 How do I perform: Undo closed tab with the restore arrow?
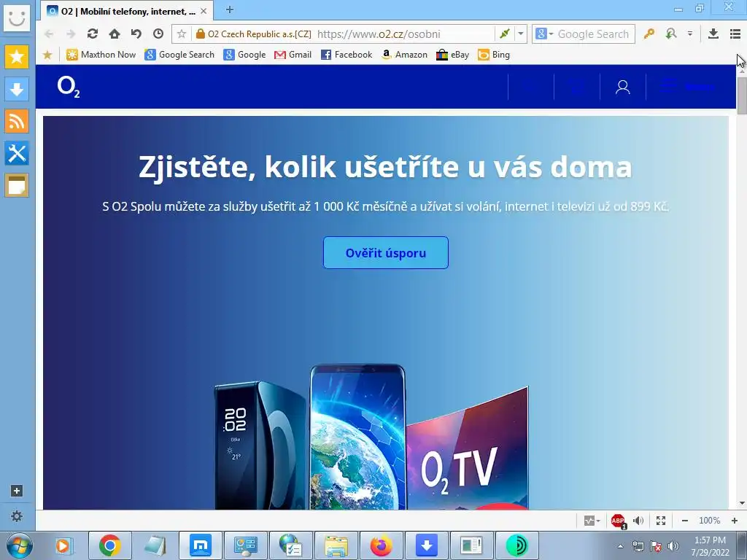[x=136, y=34]
